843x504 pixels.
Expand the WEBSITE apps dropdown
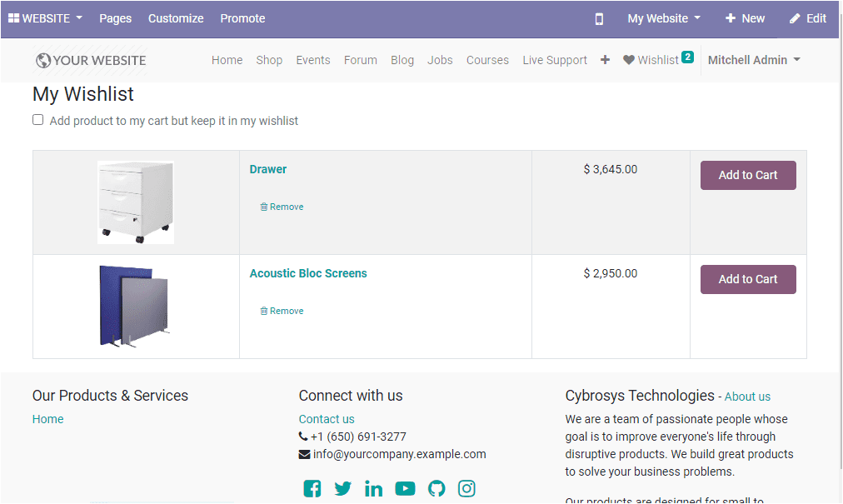click(45, 18)
